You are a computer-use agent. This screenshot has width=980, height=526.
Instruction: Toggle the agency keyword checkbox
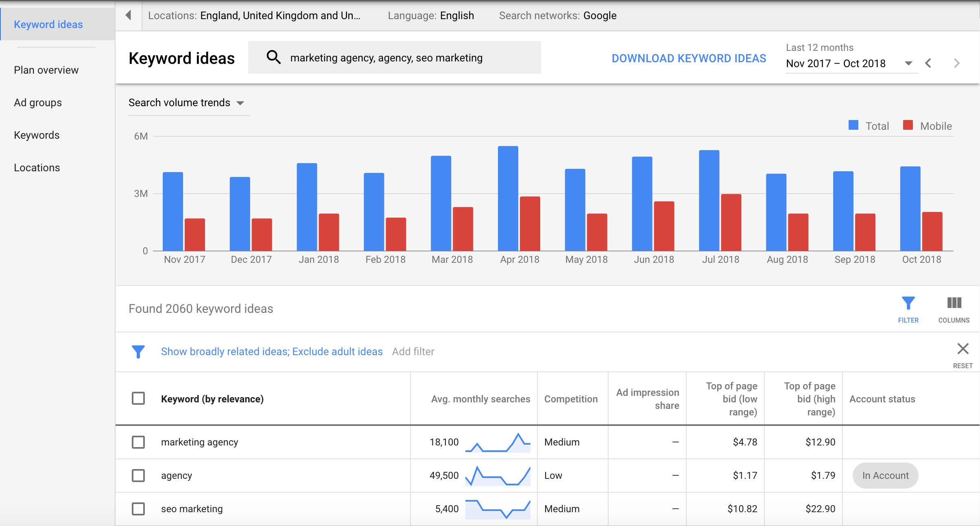[139, 475]
